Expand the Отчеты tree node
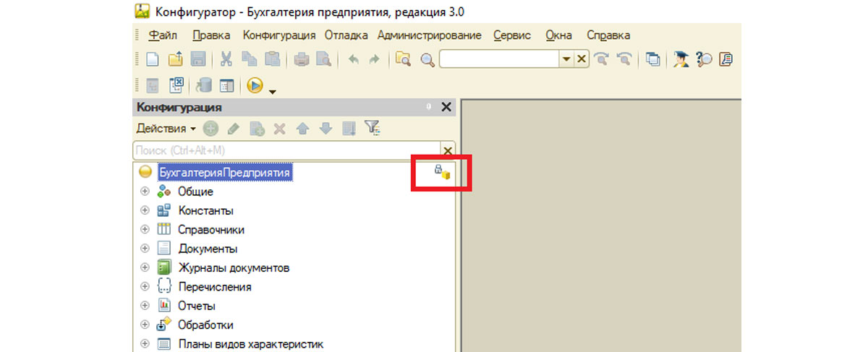This screenshot has height=352, width=868. (x=145, y=306)
